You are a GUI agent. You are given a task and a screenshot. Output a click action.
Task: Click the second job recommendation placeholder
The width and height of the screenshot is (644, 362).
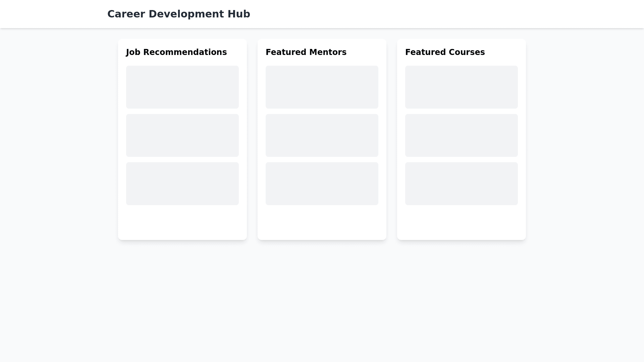click(182, 135)
